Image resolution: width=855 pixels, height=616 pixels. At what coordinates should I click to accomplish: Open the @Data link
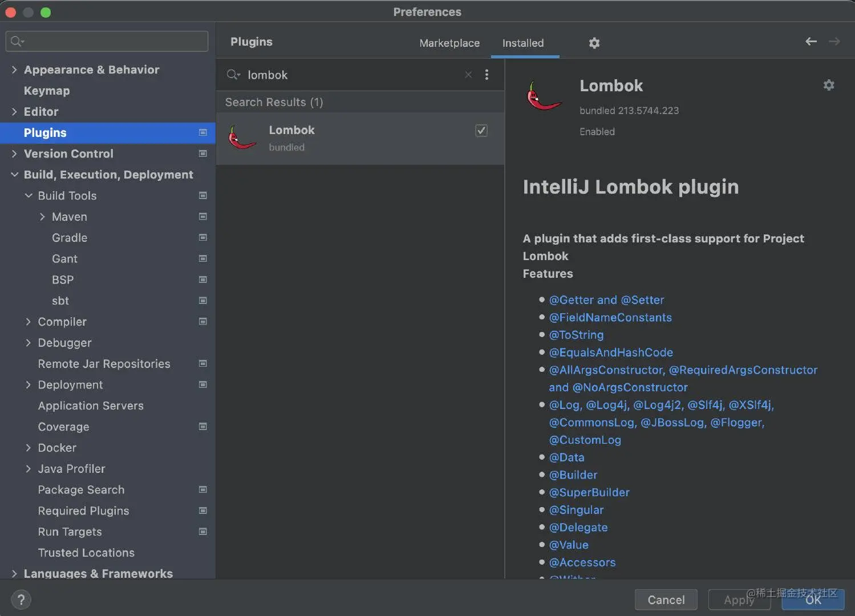pyautogui.click(x=566, y=457)
